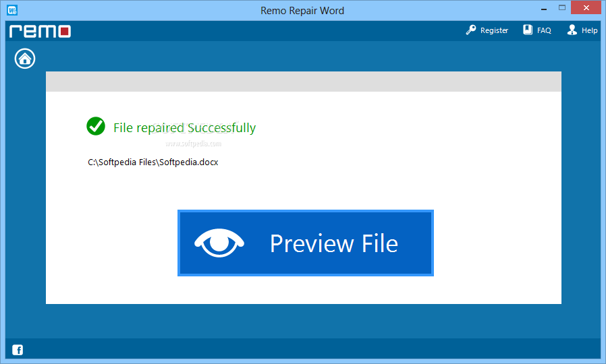Maximize the Remo Repair Word window
The width and height of the screenshot is (606, 364).
coord(562,8)
